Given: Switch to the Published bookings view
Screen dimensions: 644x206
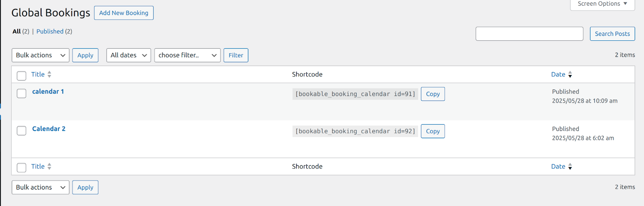Looking at the screenshot, I should (50, 31).
